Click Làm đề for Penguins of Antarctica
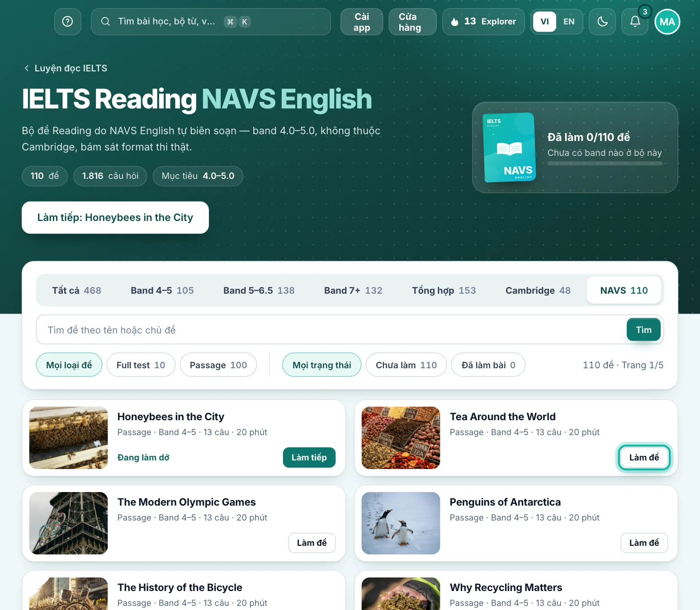This screenshot has width=700, height=610. 644,543
